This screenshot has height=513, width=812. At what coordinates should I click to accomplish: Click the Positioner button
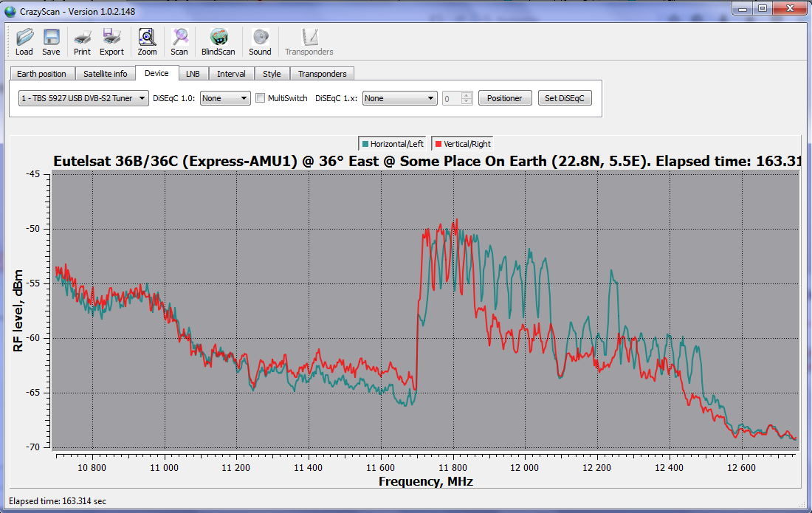[x=505, y=98]
